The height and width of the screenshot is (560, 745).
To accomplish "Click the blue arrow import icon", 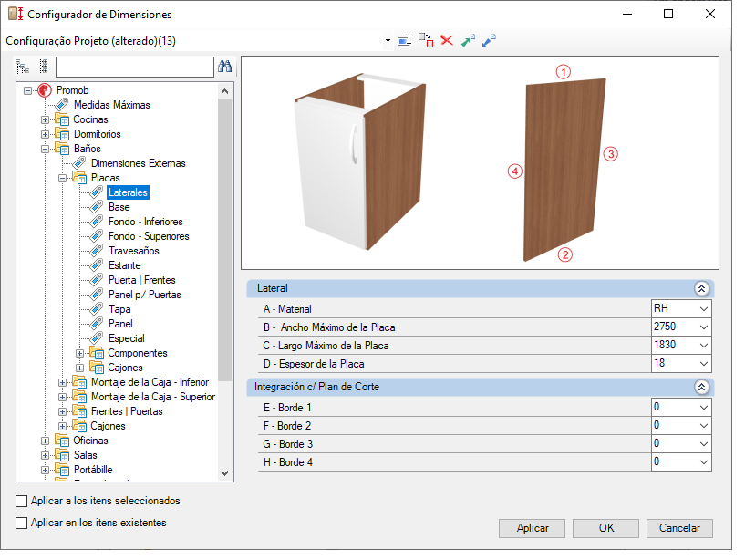I will click(489, 40).
